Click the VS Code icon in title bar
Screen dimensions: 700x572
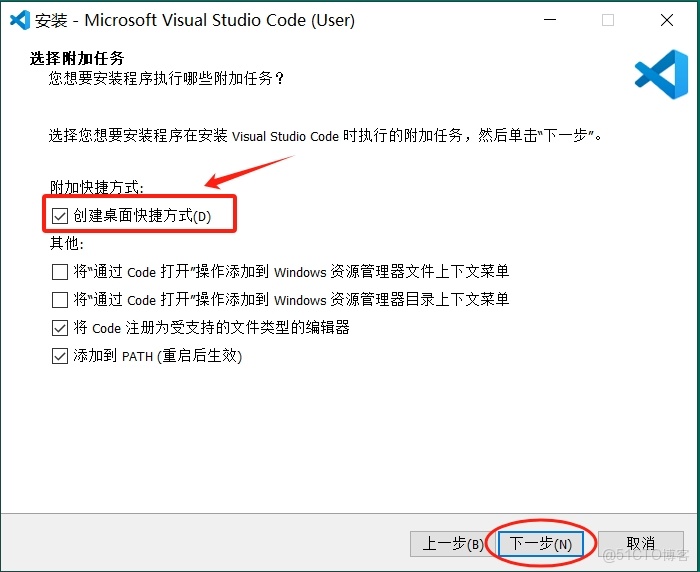20,20
